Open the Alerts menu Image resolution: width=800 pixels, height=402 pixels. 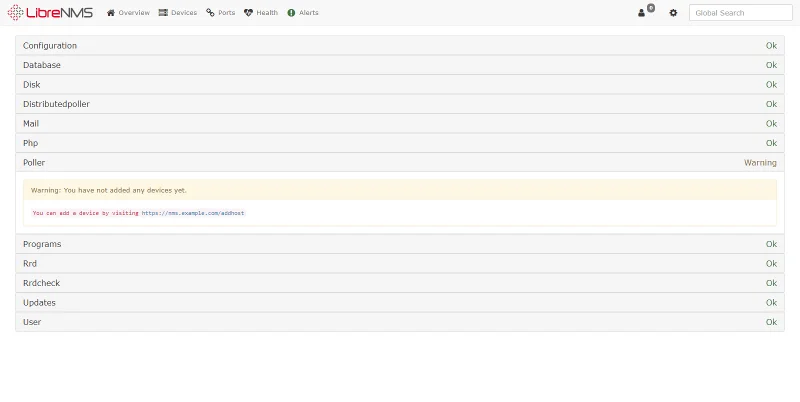(309, 13)
